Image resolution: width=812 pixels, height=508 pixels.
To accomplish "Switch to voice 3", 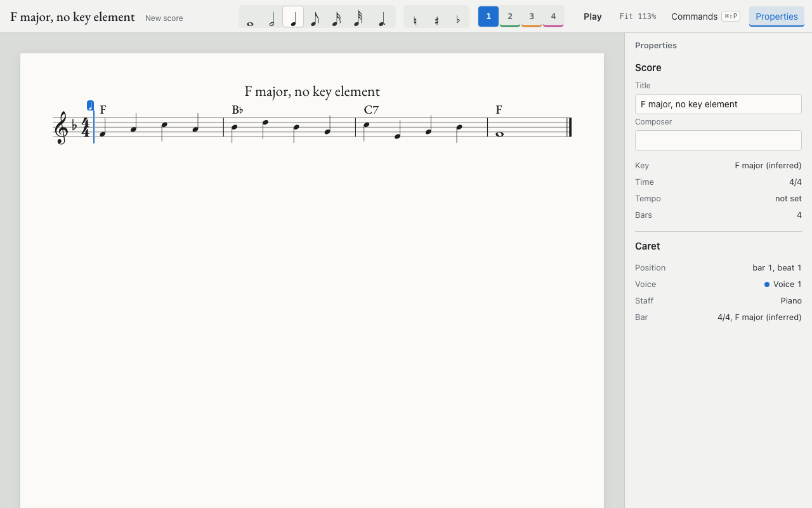I will 532,17.
